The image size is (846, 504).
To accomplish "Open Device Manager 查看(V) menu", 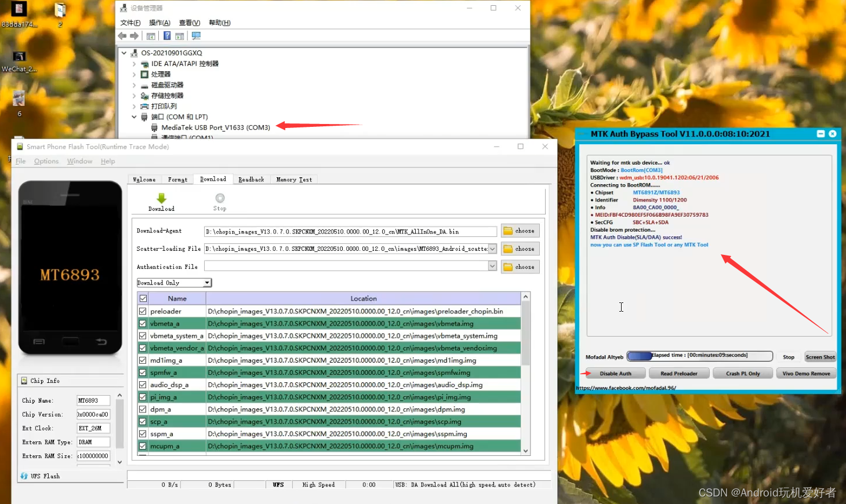I will tap(190, 23).
